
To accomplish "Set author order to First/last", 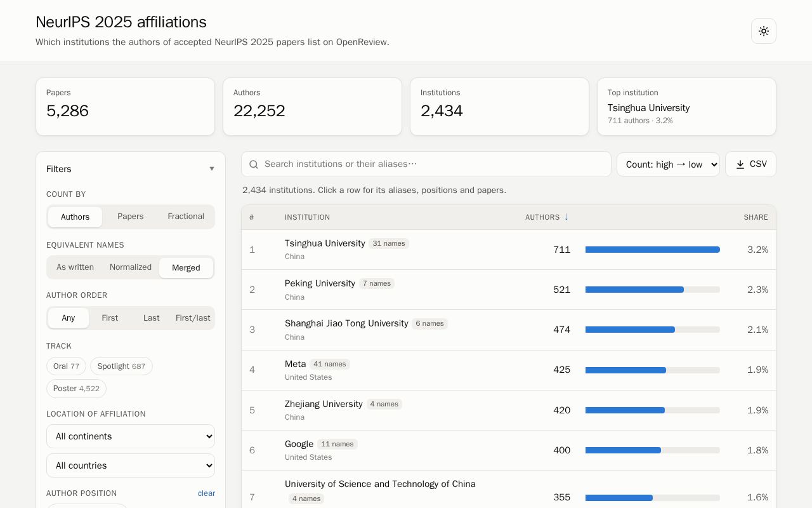I will tap(193, 318).
